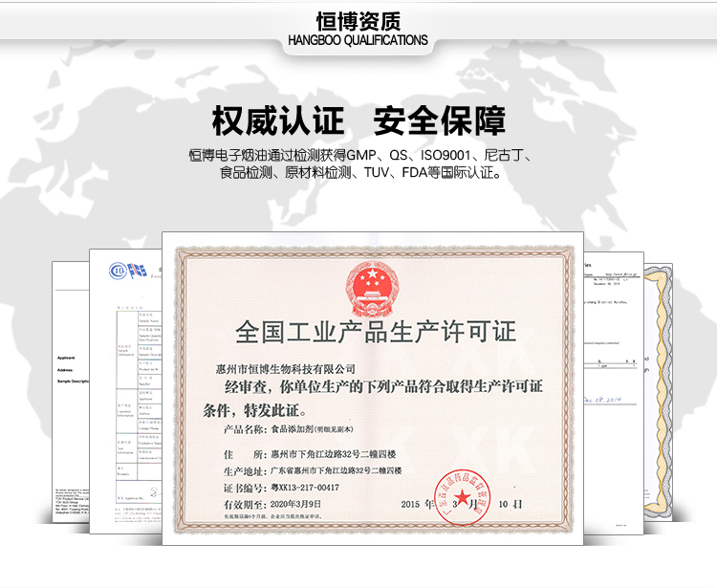Click the 产品名称: 食品添加剂 line
This screenshot has height=588, width=717.
(x=289, y=429)
